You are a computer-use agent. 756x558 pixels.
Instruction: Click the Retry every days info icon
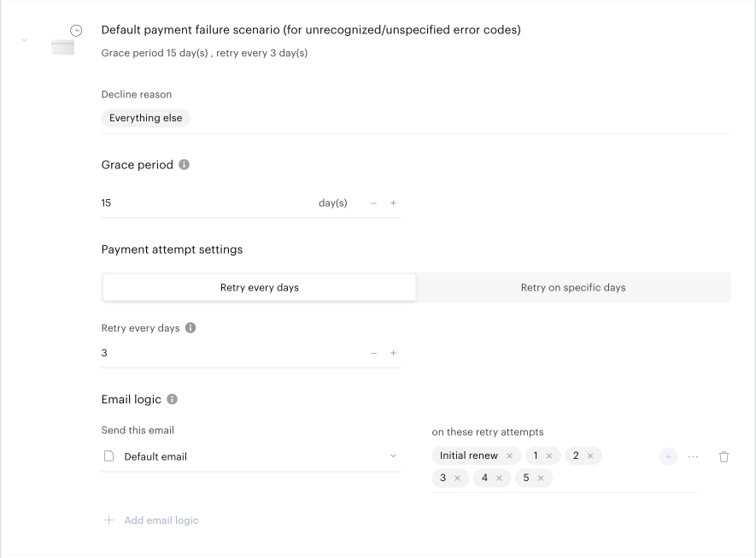[x=190, y=328]
